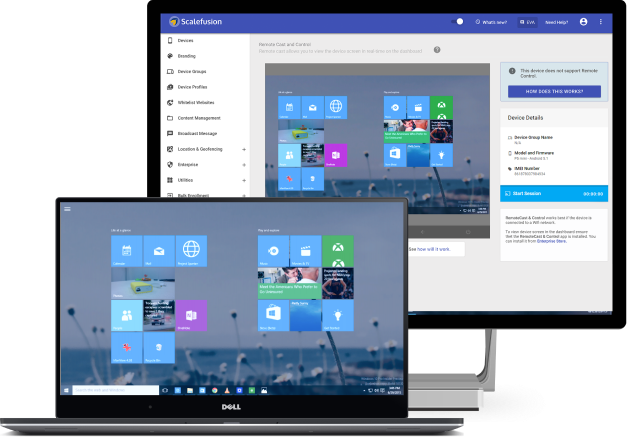Screen dimensions: 627x438
Task: Open the Music tile on the laptop
Action: [x=273, y=251]
